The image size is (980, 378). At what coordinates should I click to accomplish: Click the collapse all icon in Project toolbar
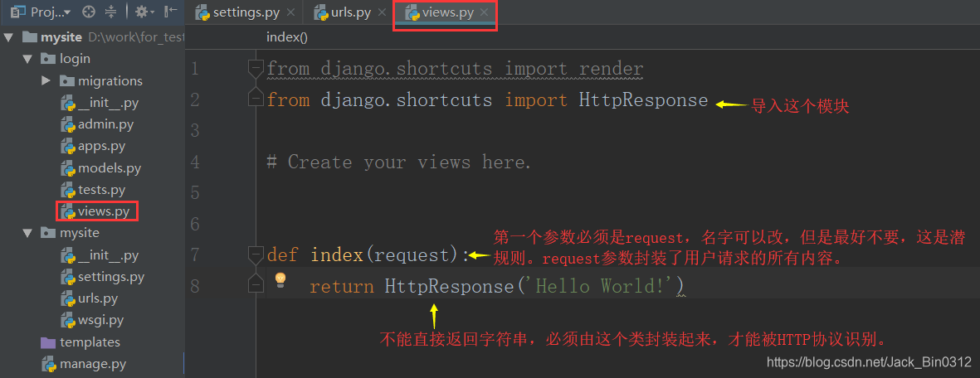click(x=111, y=12)
